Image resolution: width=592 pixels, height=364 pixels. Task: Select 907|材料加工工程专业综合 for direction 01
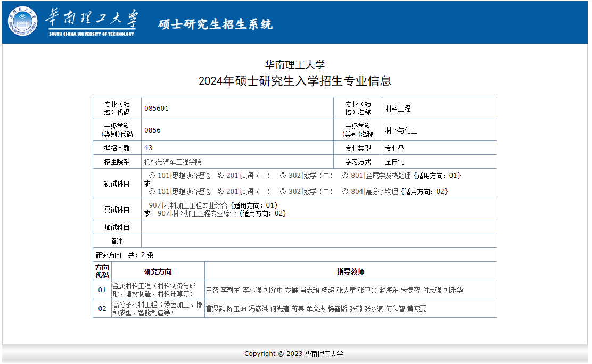click(x=188, y=205)
